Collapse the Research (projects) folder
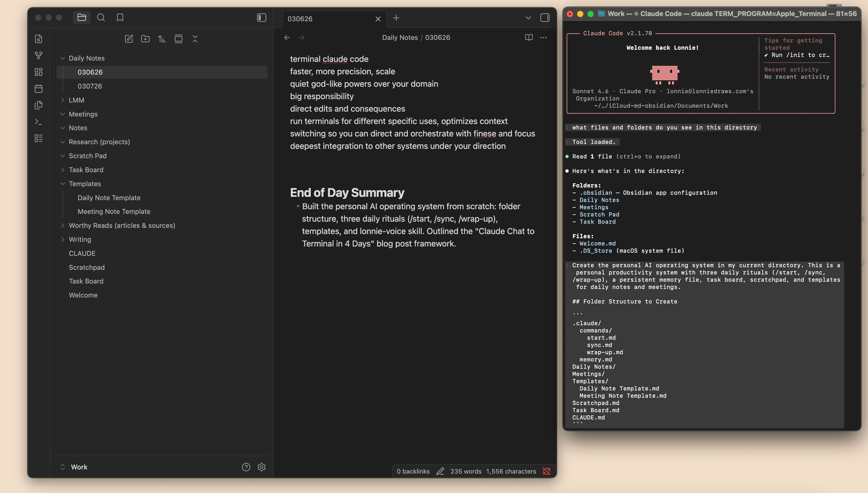 pyautogui.click(x=63, y=142)
